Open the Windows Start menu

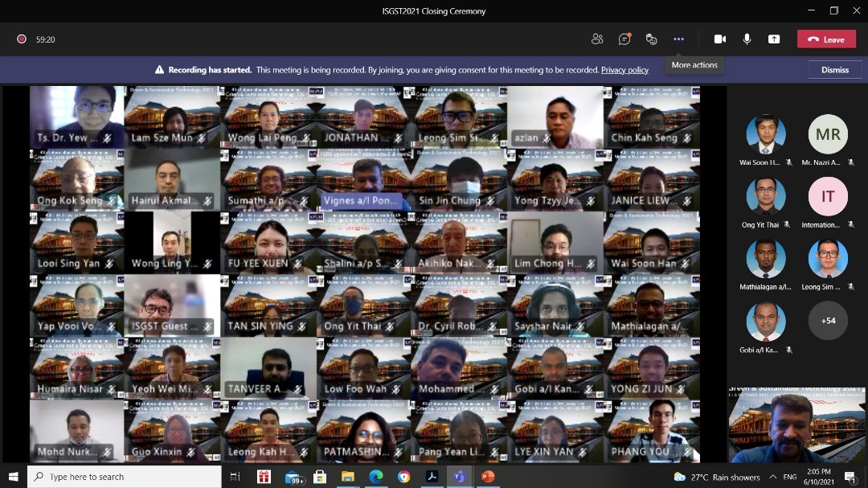13,477
